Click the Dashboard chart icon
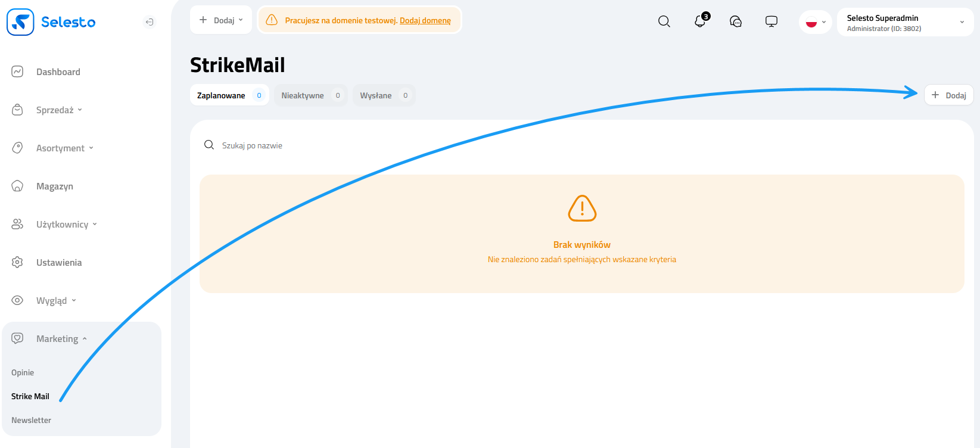The image size is (980, 448). [x=17, y=71]
